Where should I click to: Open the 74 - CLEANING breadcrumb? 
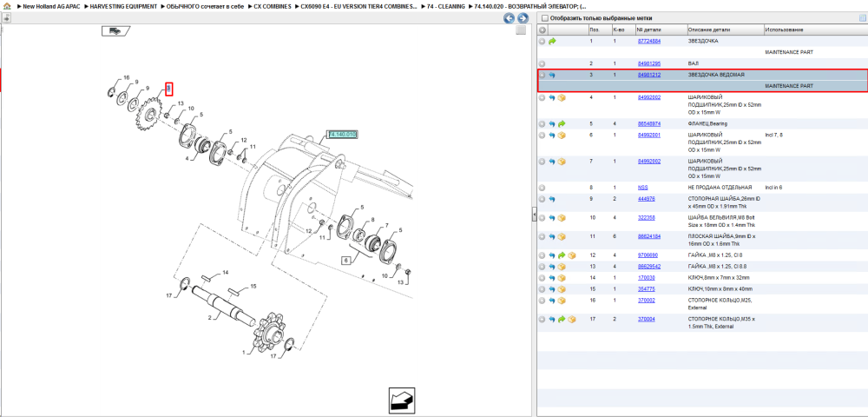tap(444, 6)
